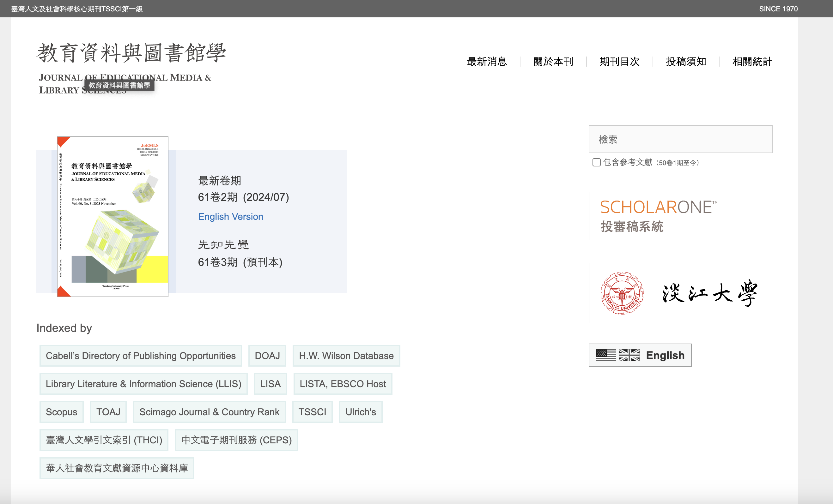This screenshot has height=504, width=833.
Task: Open the ScholarOne 投審稿系統 banner
Action: (x=658, y=216)
